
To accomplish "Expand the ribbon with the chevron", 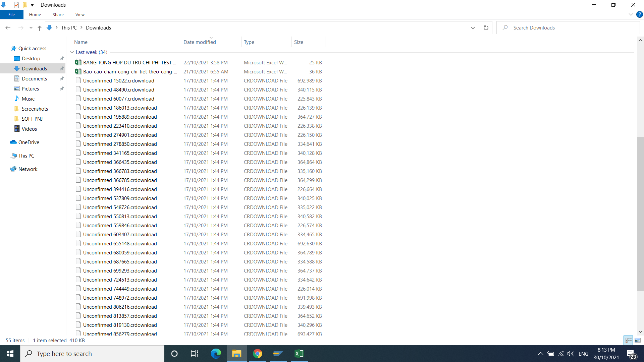I will click(x=631, y=14).
